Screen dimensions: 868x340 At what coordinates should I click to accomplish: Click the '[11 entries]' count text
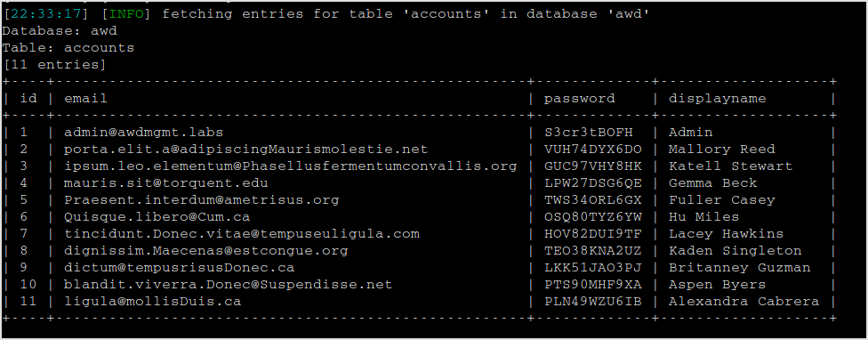point(54,65)
